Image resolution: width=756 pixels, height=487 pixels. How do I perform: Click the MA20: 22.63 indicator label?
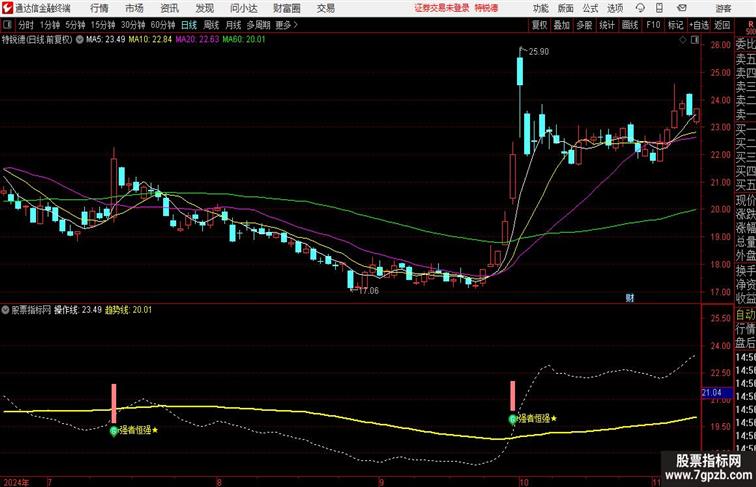click(197, 40)
